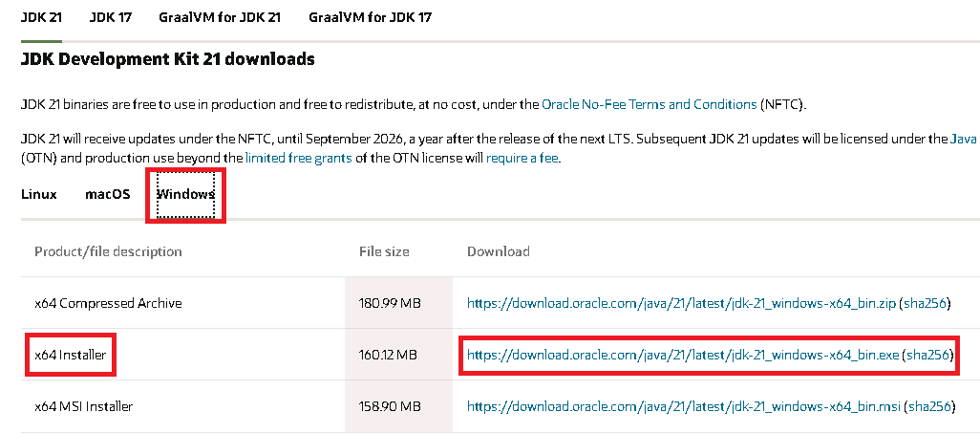Click the 'JDK Development Kit 21 downloads' heading
980x434 pixels.
(167, 59)
